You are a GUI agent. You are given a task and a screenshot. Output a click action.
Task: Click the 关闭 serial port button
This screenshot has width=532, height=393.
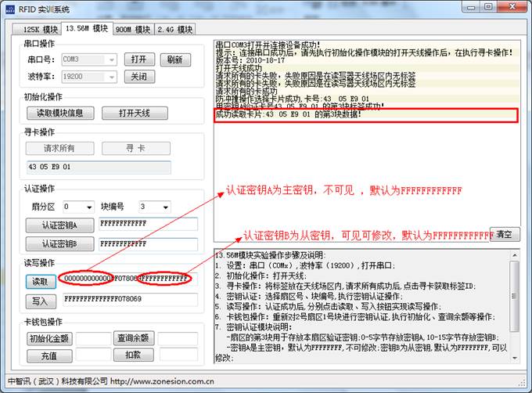tap(138, 78)
